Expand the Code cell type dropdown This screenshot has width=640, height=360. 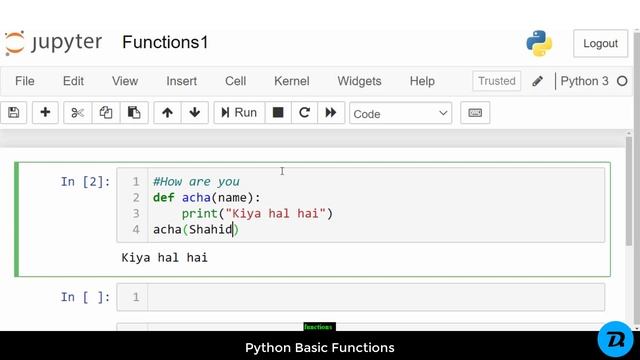coord(400,113)
